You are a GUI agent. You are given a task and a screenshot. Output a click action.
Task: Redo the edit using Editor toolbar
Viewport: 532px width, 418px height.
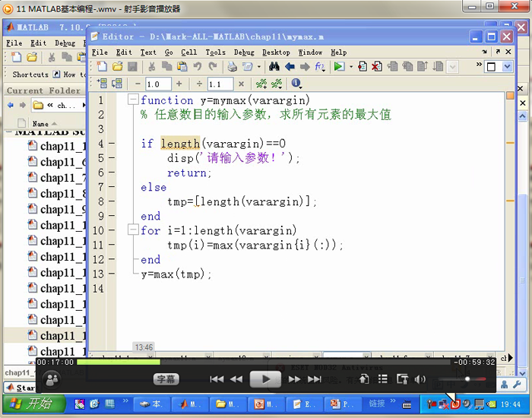point(213,66)
